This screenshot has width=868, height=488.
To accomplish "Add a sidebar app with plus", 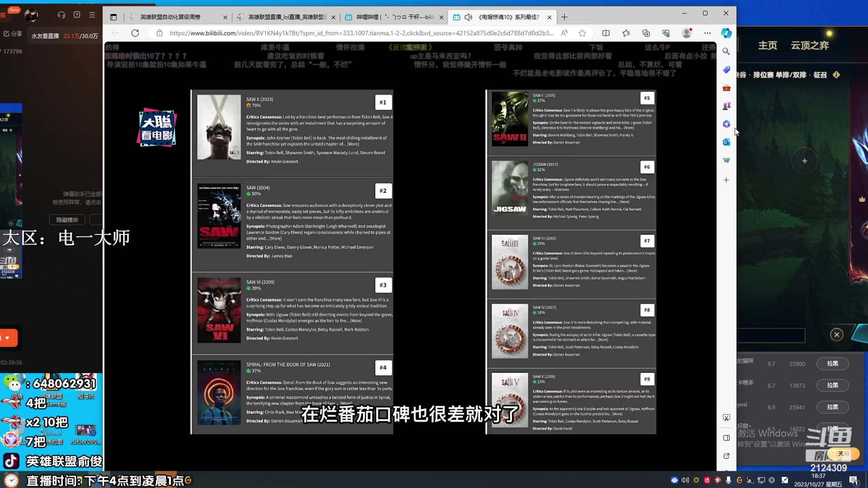I will (x=726, y=180).
